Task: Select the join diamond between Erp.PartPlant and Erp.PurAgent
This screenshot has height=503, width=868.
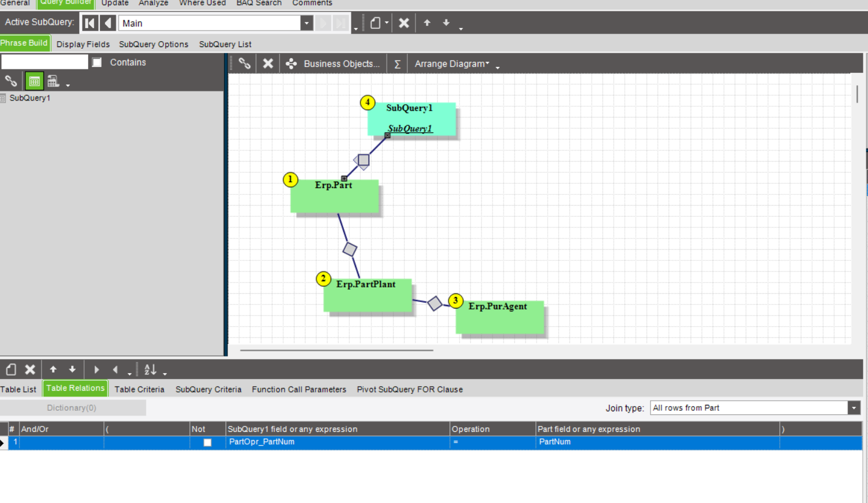Action: coord(435,303)
